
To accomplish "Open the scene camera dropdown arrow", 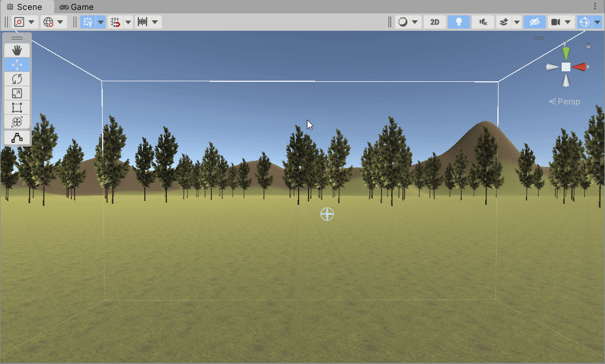I will click(x=568, y=22).
